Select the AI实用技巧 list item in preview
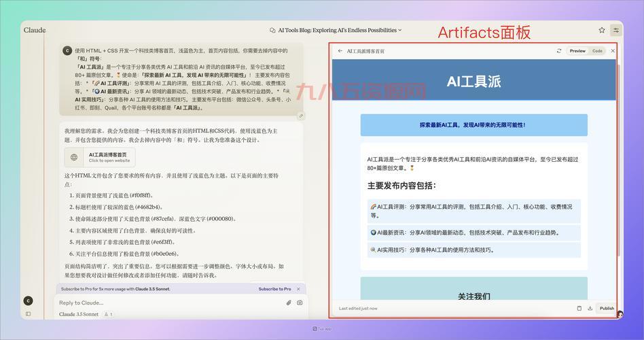This screenshot has height=340, width=644. click(x=474, y=250)
